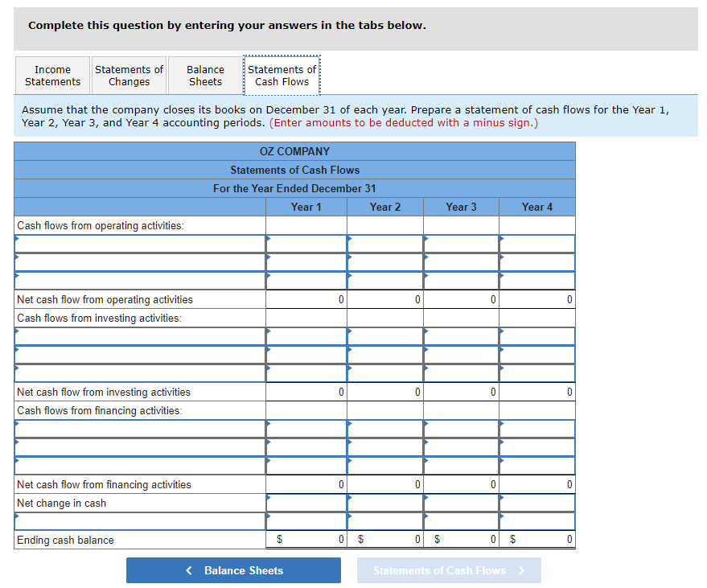Select Year 1 cell in first investing row
The width and height of the screenshot is (707, 588).
pyautogui.click(x=306, y=336)
